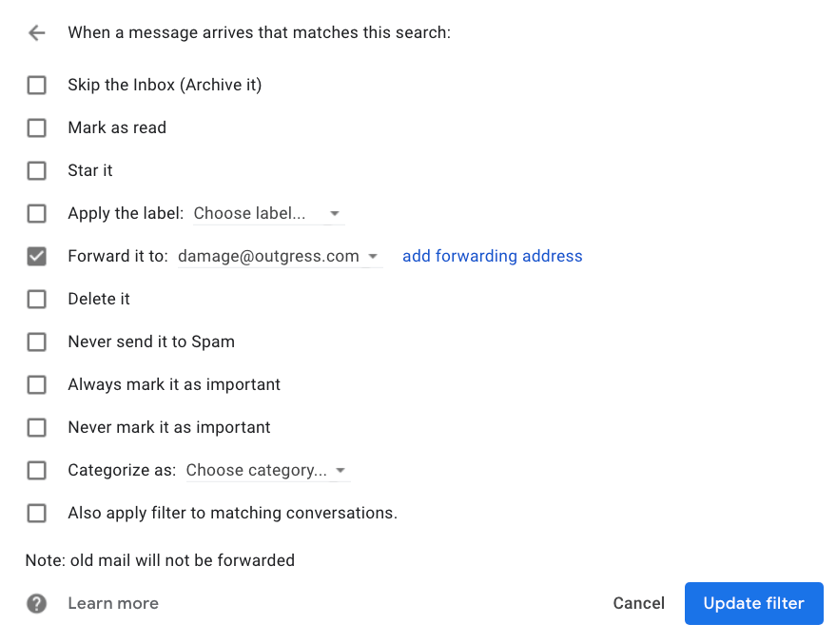Go back using the left arrow icon
The image size is (837, 644).
click(37, 32)
